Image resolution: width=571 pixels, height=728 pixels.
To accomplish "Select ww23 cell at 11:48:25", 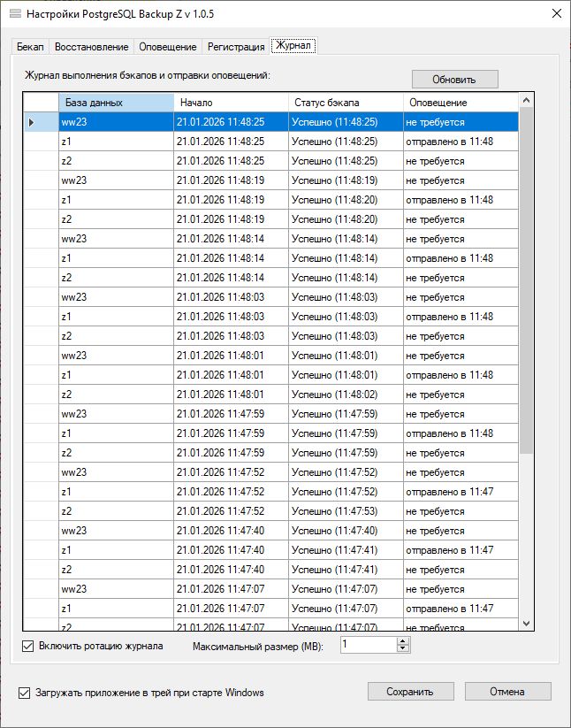I will click(x=116, y=122).
